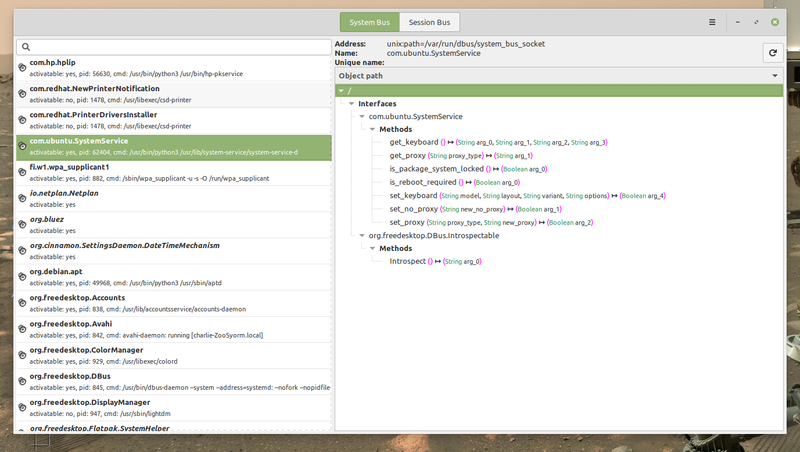Select the set_proxy method
Viewport: 800px width, 452px height.
point(491,222)
